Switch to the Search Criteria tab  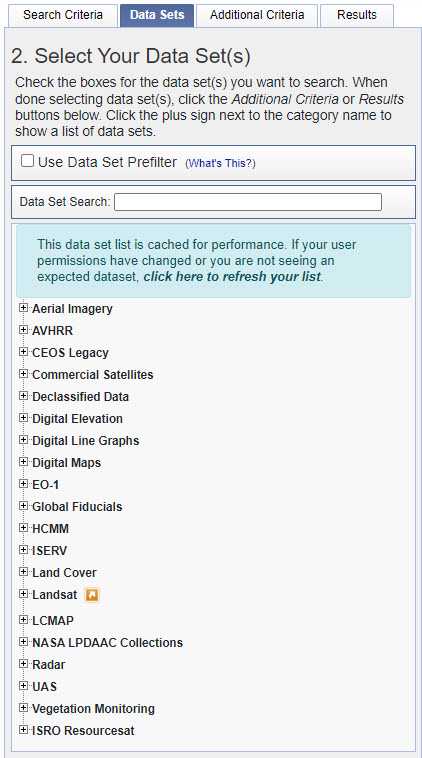click(63, 15)
